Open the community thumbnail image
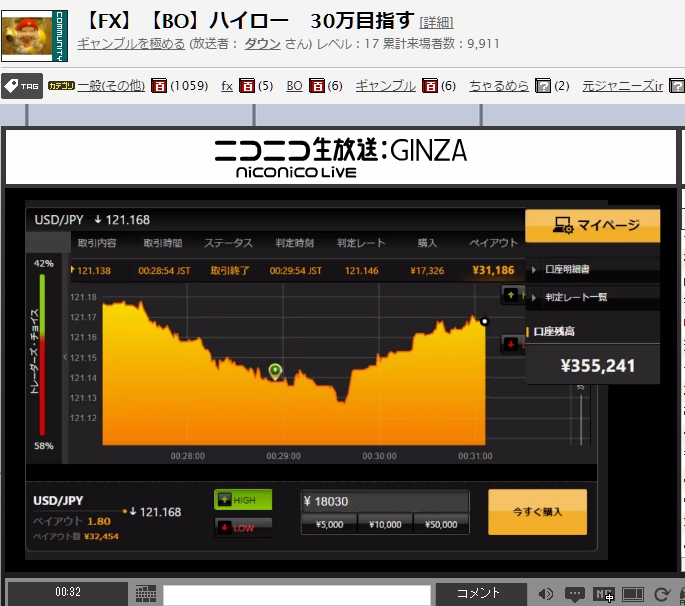 [x=35, y=36]
